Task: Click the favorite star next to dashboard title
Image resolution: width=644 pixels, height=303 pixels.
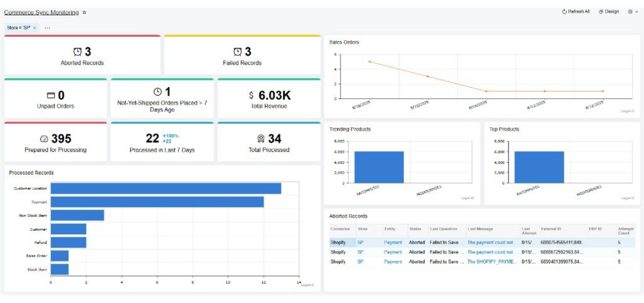Action: (x=84, y=12)
